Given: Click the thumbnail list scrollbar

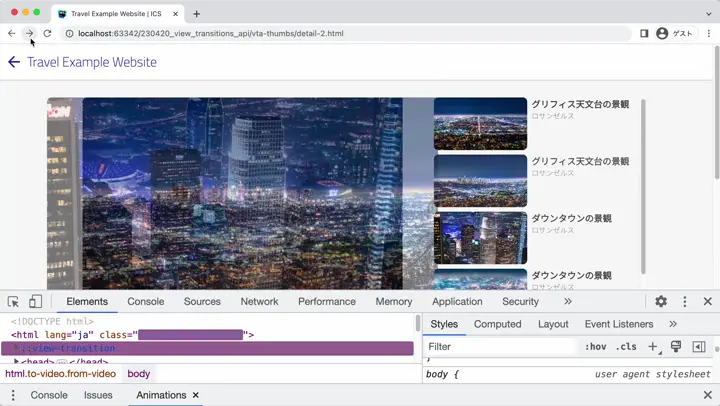Looking at the screenshot, I should (643, 186).
